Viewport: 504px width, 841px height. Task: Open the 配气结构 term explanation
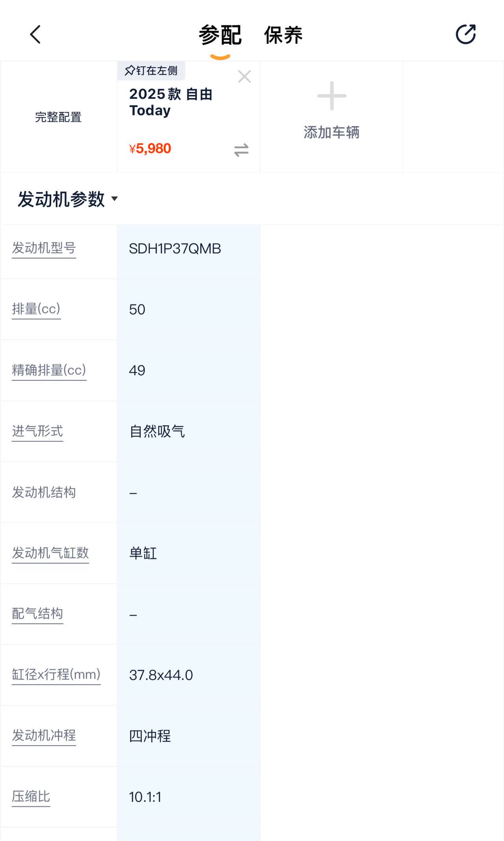(37, 614)
